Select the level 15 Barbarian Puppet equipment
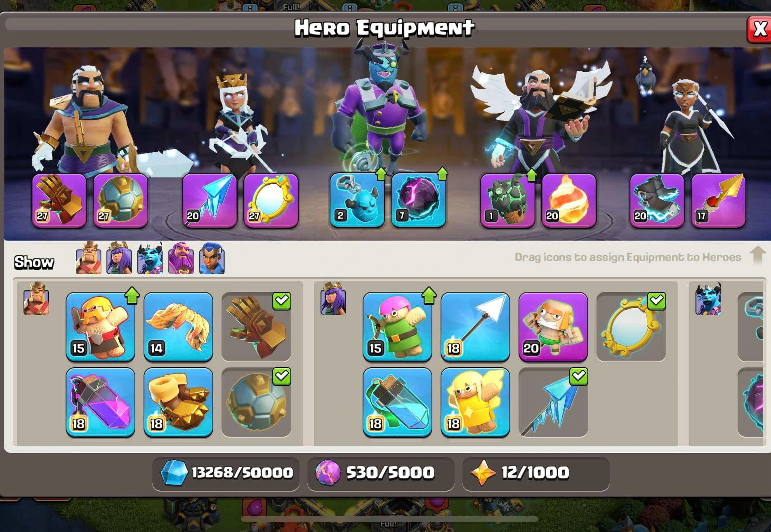 pyautogui.click(x=100, y=327)
